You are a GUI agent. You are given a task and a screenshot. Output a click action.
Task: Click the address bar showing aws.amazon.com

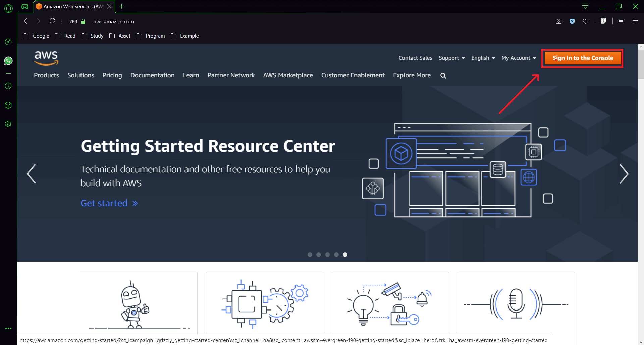coord(113,21)
